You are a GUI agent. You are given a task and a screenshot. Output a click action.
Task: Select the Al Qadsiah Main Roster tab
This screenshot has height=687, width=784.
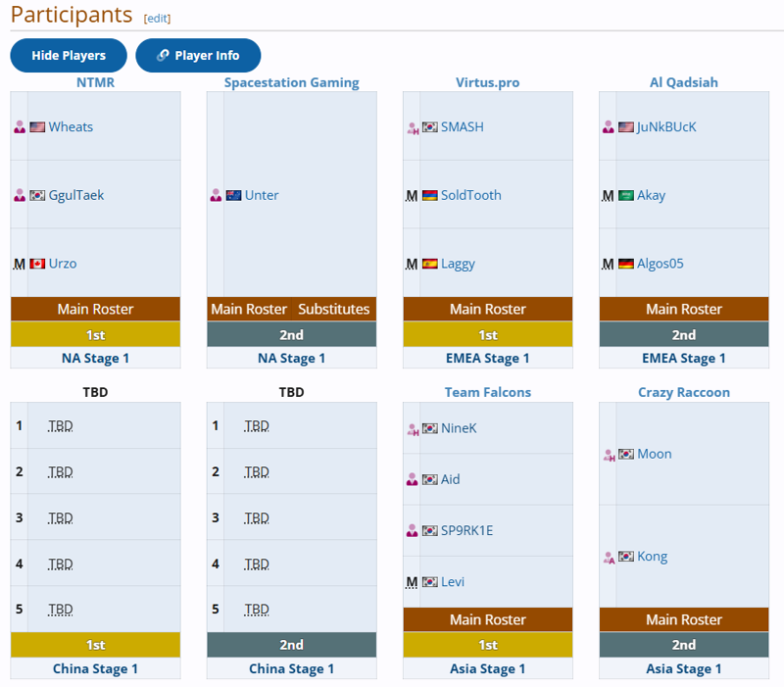(x=683, y=309)
